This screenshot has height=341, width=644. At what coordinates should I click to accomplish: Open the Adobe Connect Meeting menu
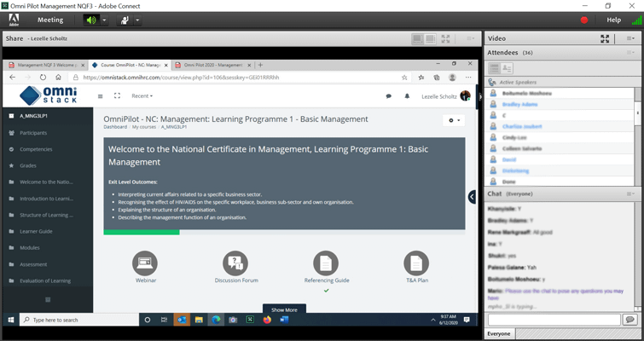50,20
